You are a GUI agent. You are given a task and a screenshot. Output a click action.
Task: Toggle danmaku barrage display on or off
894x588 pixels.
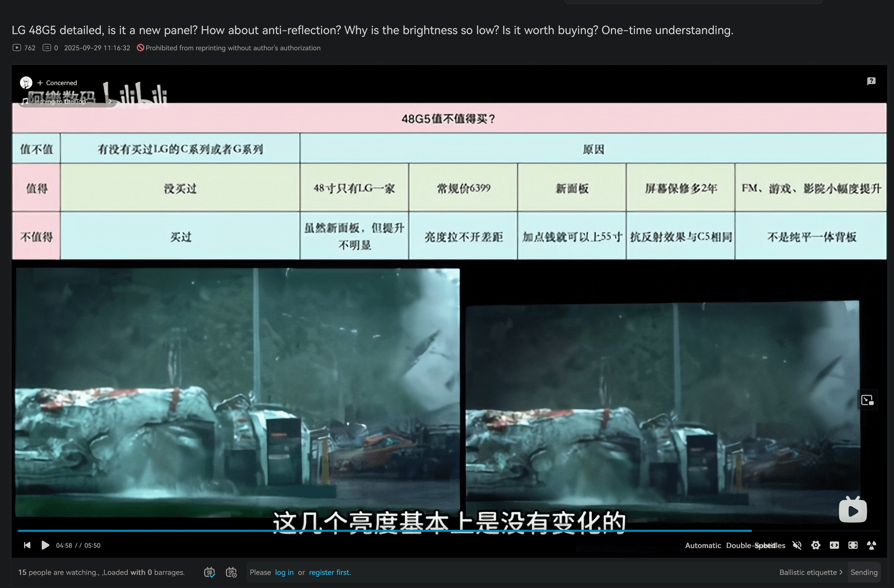[209, 572]
